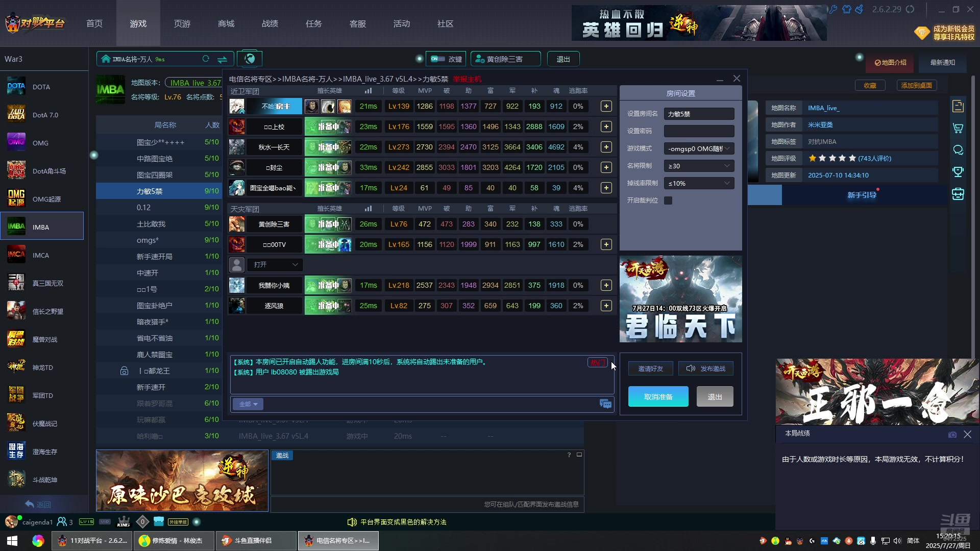Click the version update refresh icon
Viewport: 980px width, 551px height.
coord(910,9)
